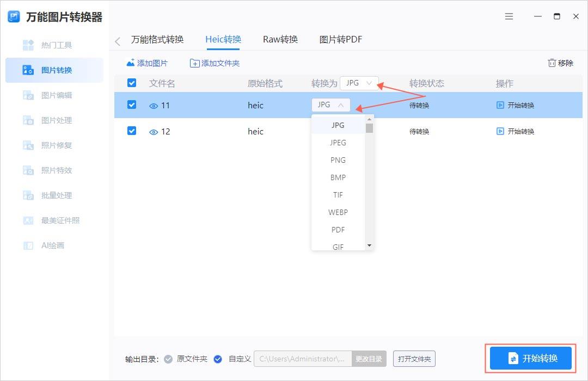The height and width of the screenshot is (381, 588).
Task: Click 开始转换 to start converting
Action: tap(530, 359)
